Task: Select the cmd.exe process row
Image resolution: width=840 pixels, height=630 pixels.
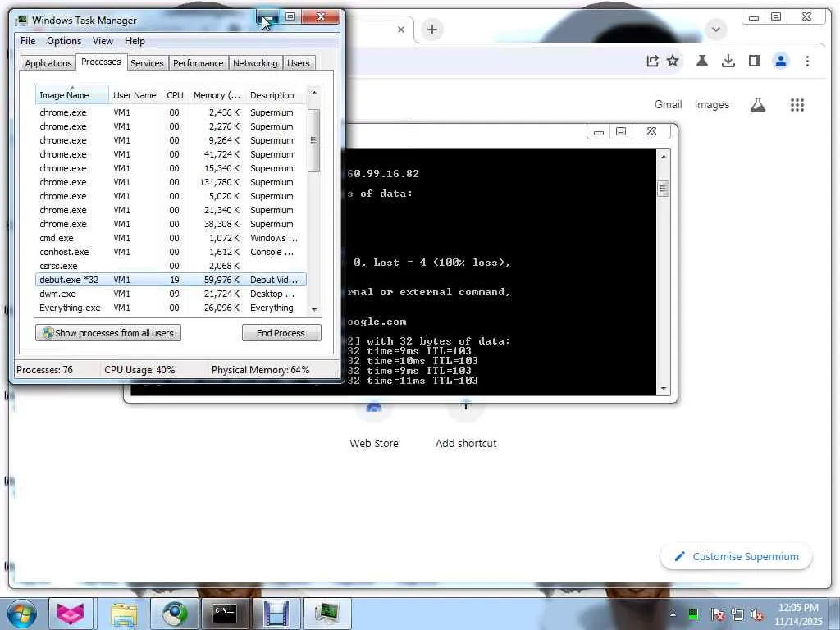Action: (x=171, y=238)
